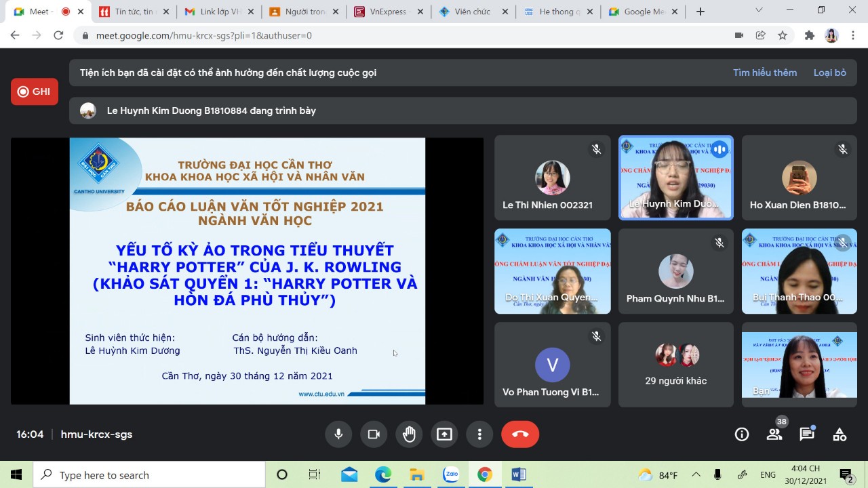The height and width of the screenshot is (488, 868).
Task: Toggle the microphone in the Meet call
Action: [338, 434]
